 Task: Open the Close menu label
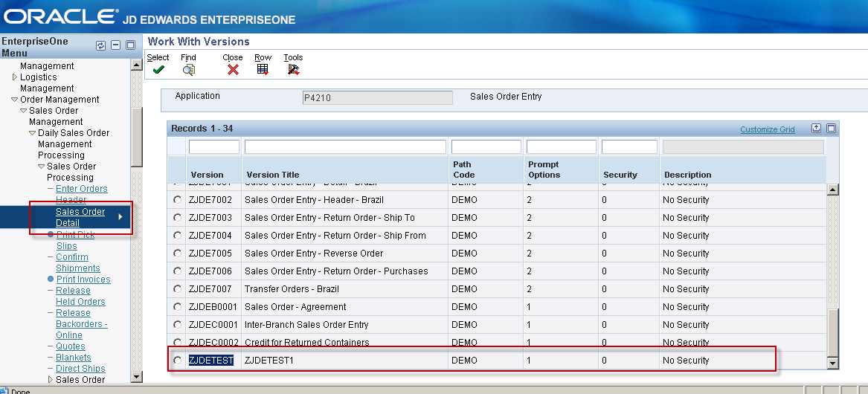(233, 57)
